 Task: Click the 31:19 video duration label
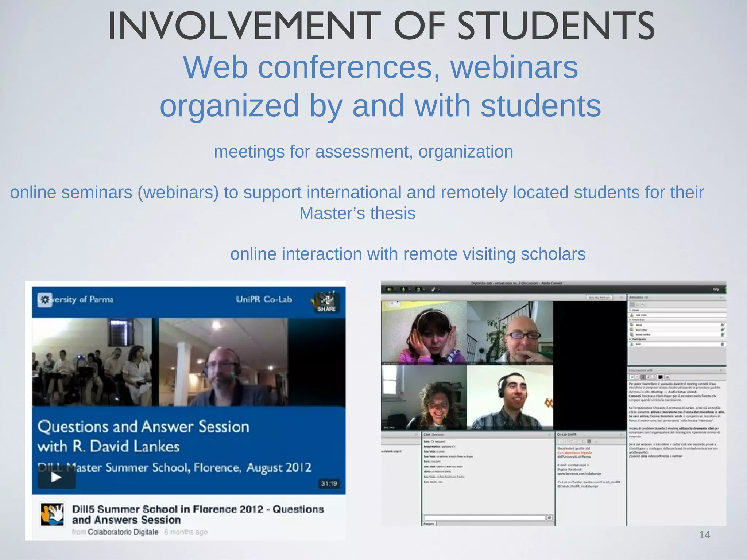click(x=329, y=483)
